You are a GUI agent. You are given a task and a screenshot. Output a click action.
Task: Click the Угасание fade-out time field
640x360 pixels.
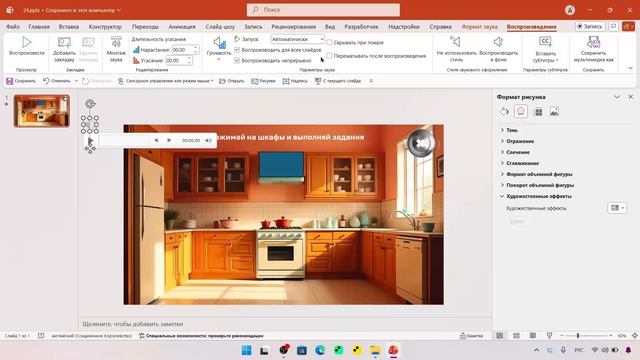coord(176,60)
